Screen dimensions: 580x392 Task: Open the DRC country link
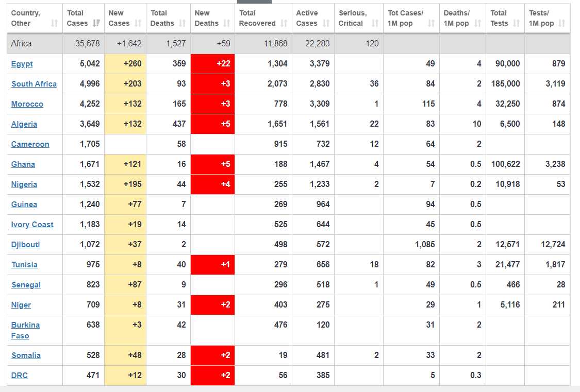(19, 376)
